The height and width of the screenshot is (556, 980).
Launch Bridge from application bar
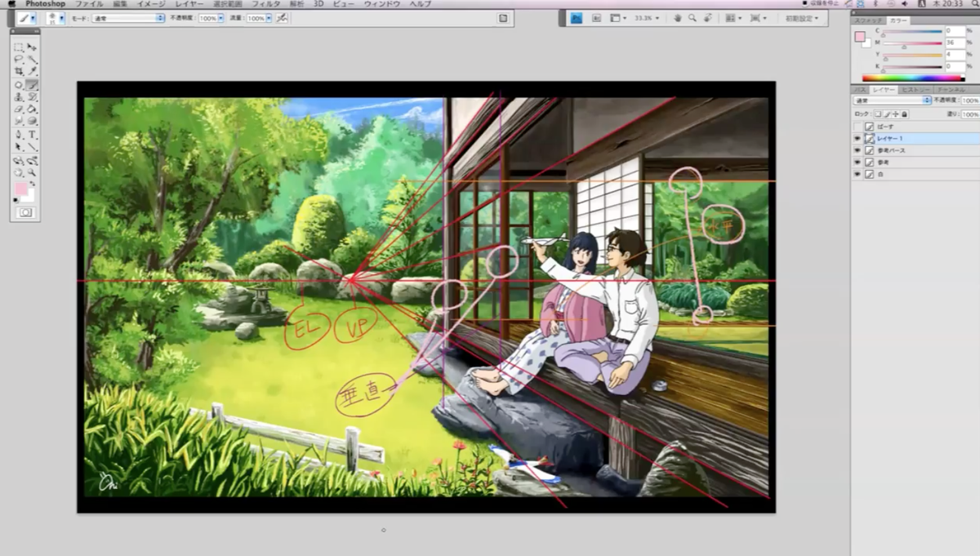coord(596,18)
